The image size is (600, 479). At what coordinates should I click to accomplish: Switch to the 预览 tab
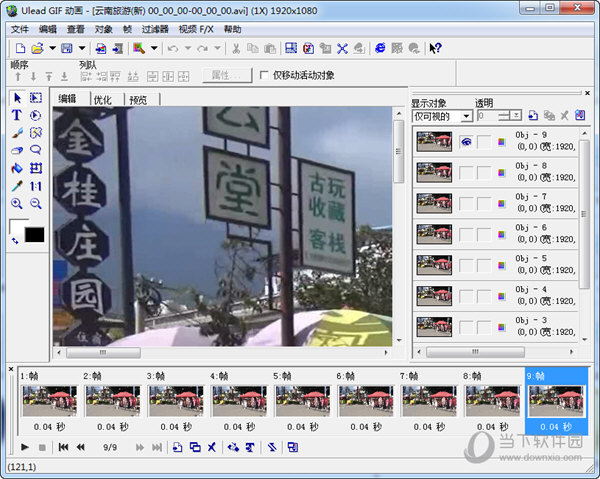(138, 100)
